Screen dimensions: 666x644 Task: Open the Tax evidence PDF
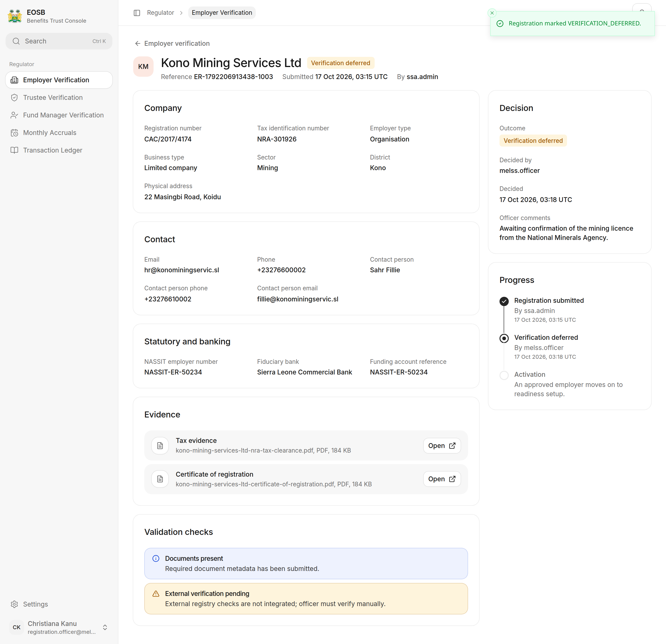click(442, 446)
